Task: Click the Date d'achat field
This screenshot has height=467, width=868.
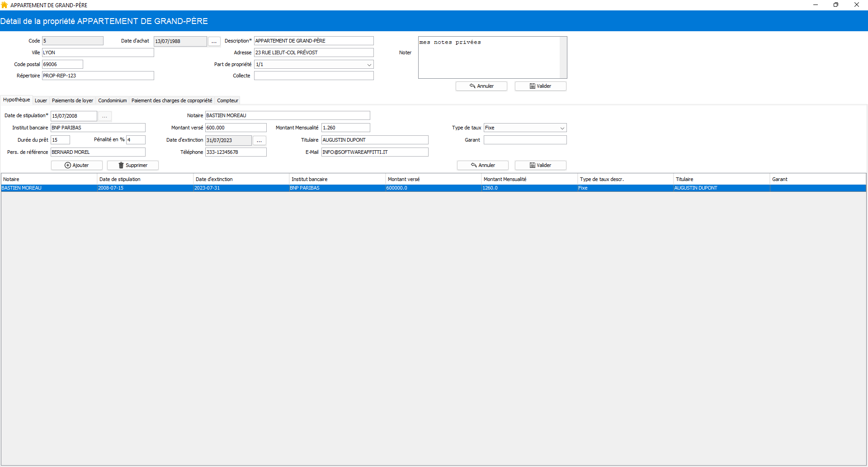Action: 180,41
